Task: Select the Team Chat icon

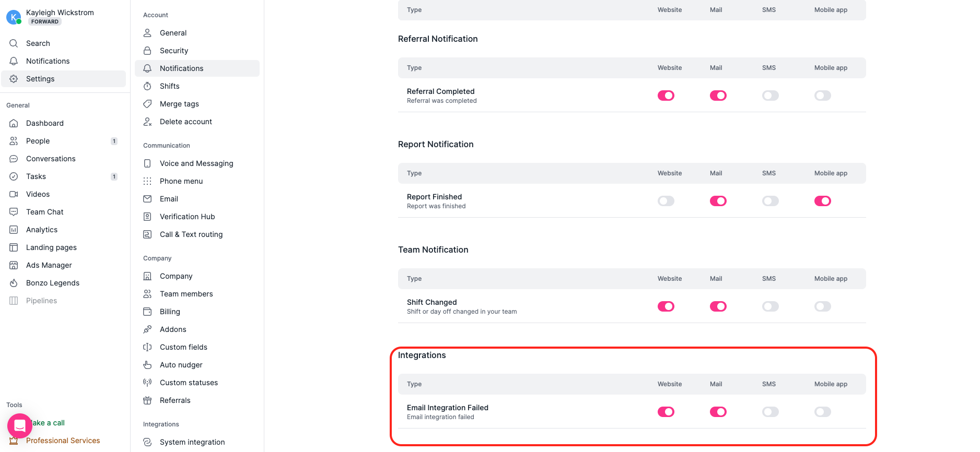Action: coord(14,212)
